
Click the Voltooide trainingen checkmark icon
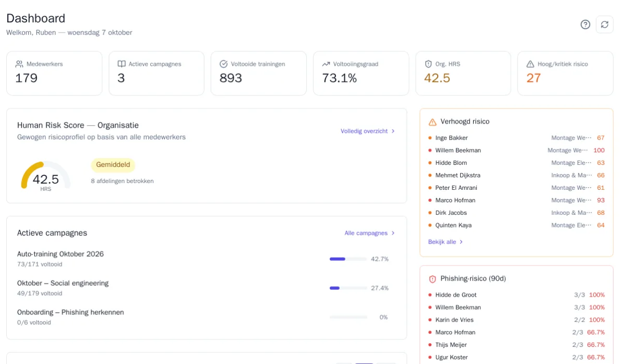point(224,64)
